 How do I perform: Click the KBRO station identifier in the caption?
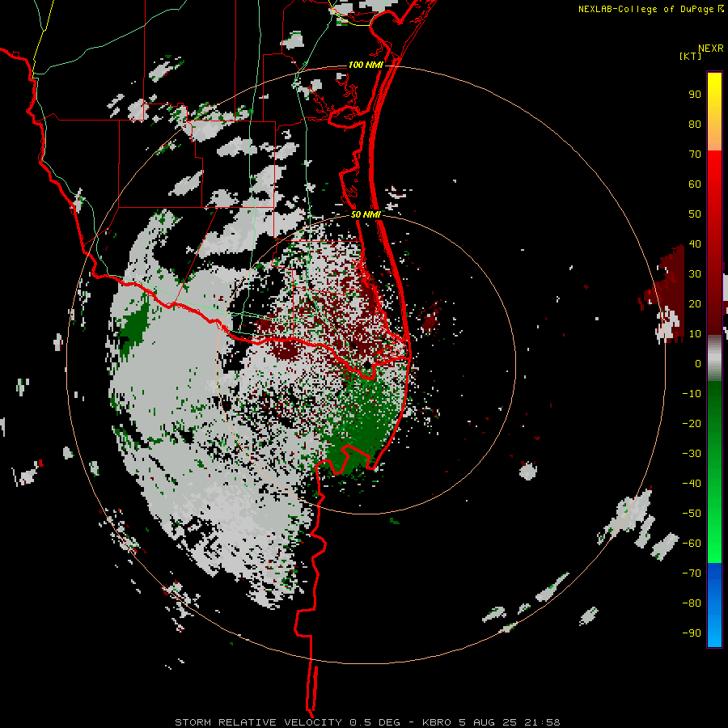[438, 722]
